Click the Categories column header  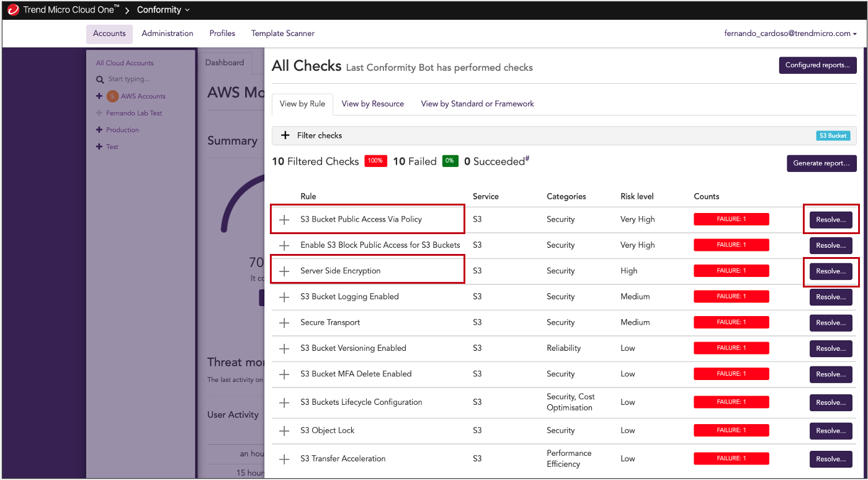[x=566, y=196]
